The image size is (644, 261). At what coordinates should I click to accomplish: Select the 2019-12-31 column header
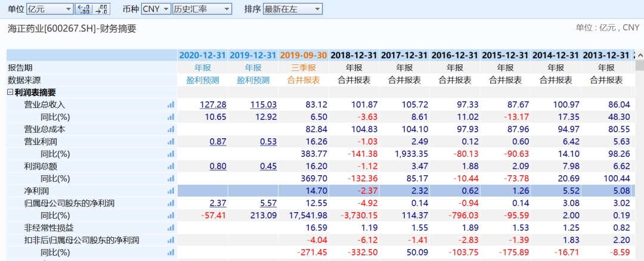click(253, 55)
